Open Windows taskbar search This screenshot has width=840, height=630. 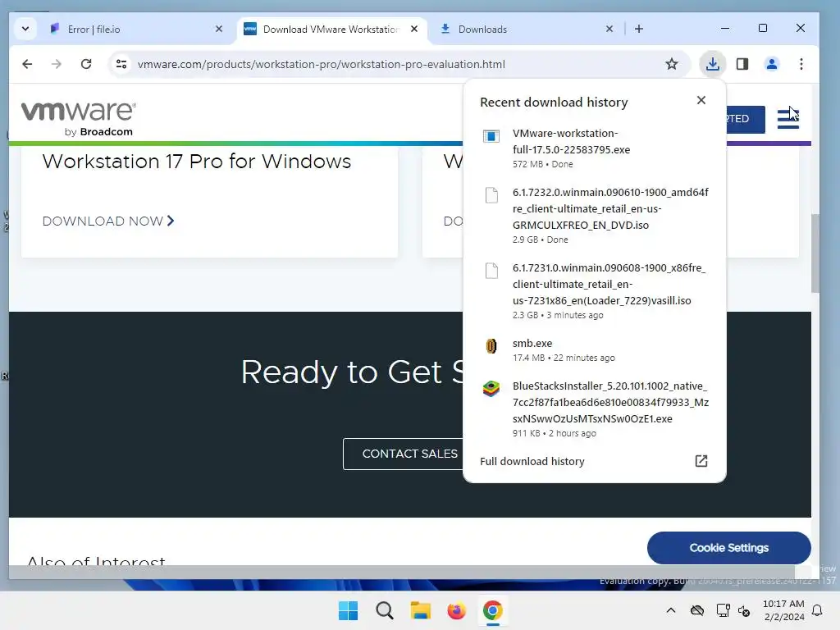click(x=384, y=610)
